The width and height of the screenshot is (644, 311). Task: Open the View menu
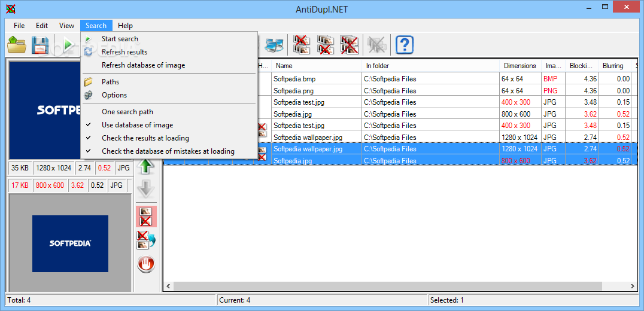[66, 26]
